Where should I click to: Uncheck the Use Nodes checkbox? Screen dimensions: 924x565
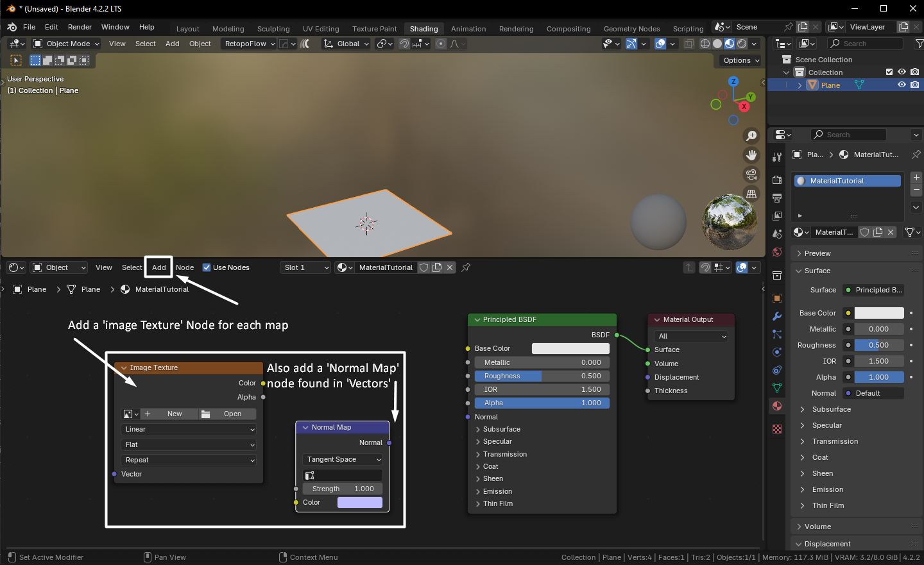(x=207, y=267)
